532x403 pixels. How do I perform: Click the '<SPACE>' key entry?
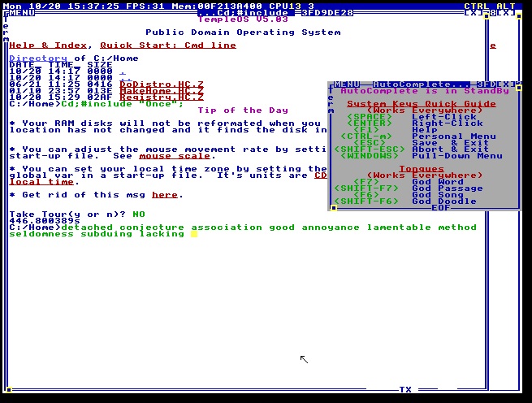(370, 117)
